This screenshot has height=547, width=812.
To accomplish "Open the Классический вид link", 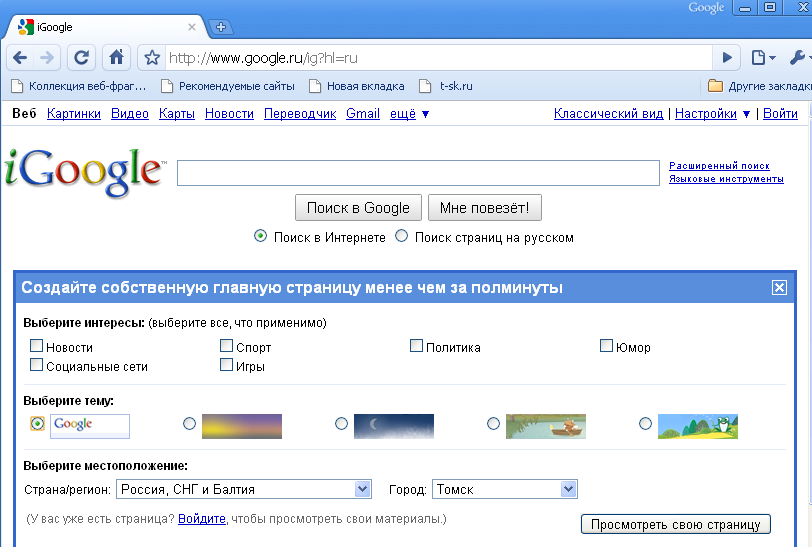I will [608, 113].
